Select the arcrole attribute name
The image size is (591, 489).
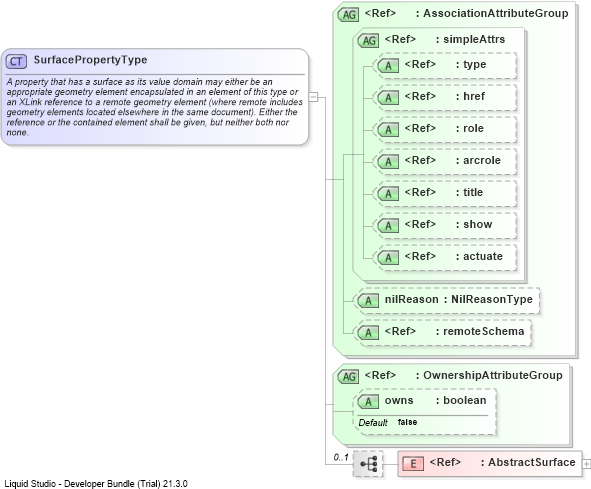[482, 161]
